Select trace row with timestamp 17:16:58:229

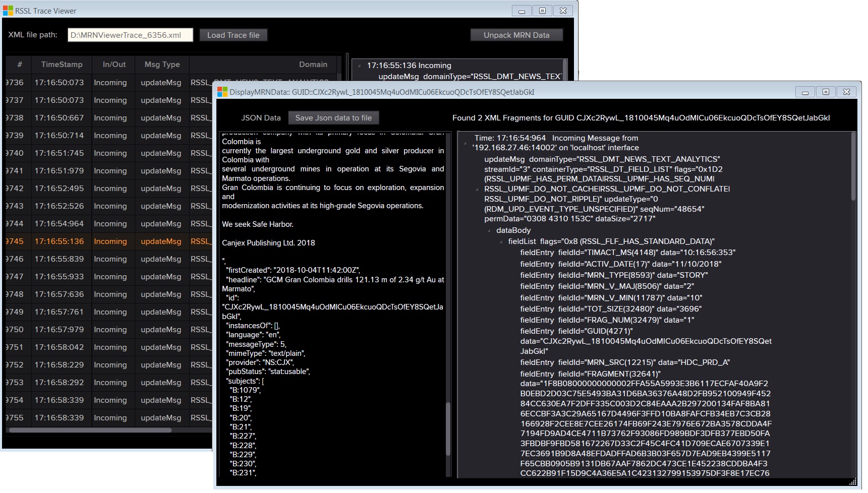point(108,364)
